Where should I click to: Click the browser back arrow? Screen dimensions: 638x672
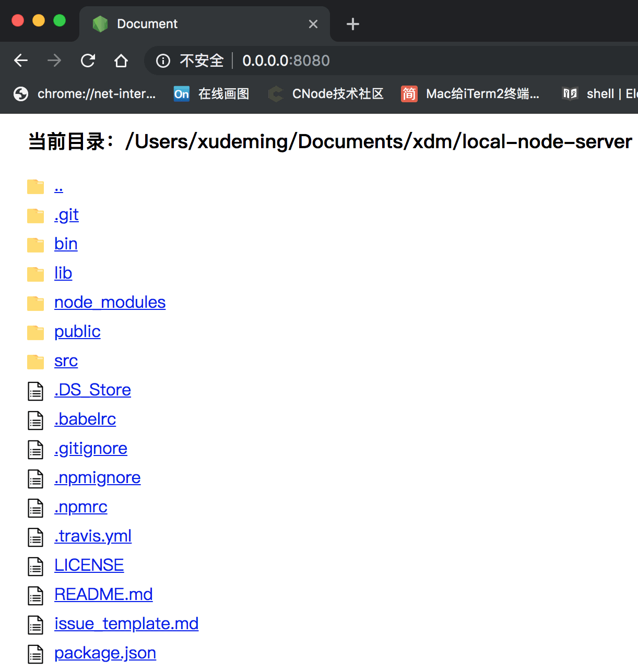(21, 61)
